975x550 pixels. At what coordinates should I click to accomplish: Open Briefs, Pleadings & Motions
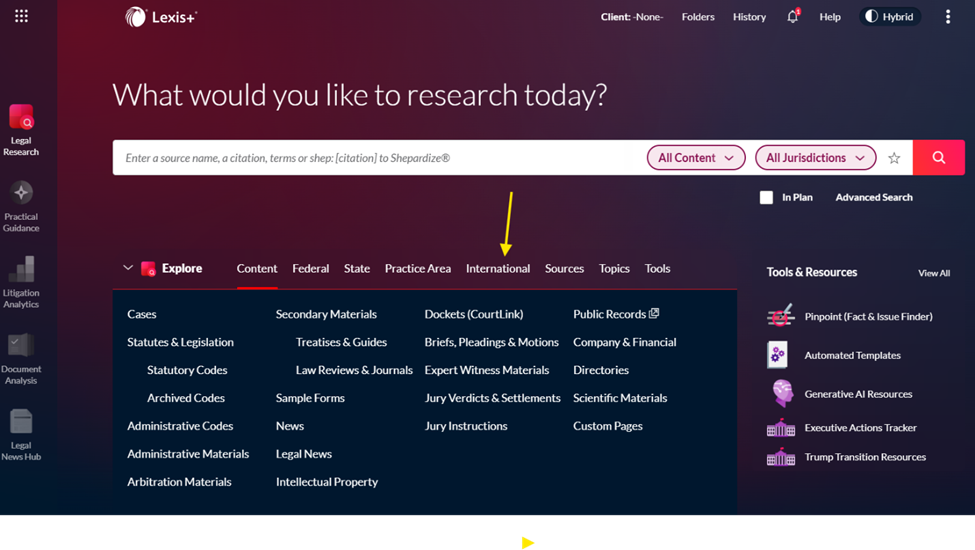tap(492, 342)
